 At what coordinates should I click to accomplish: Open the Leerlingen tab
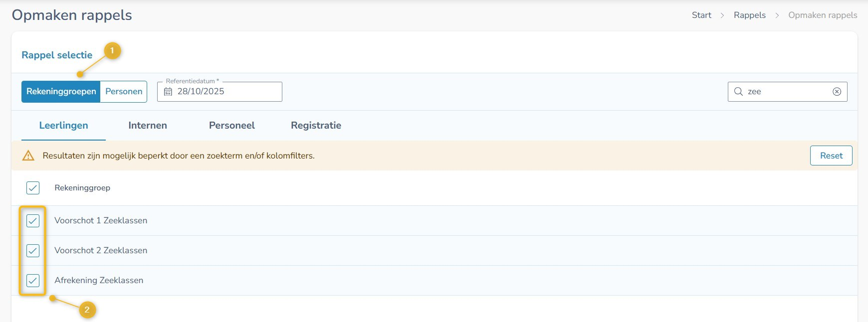coord(63,126)
